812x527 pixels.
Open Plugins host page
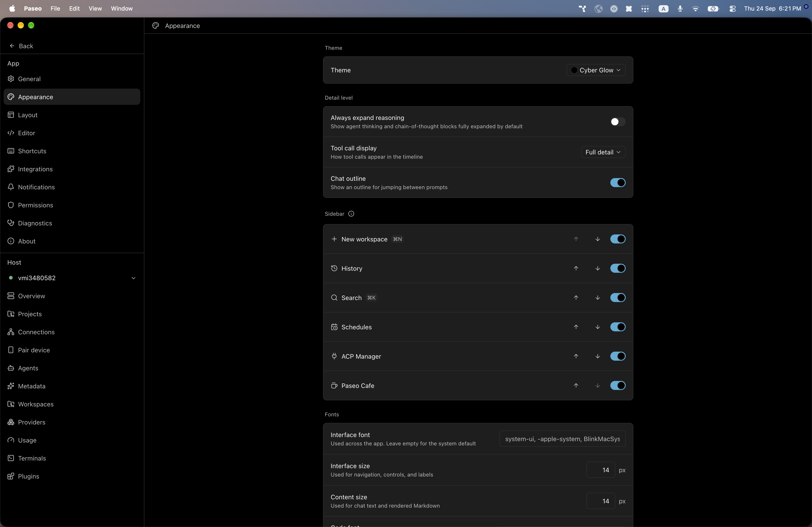pos(72,476)
